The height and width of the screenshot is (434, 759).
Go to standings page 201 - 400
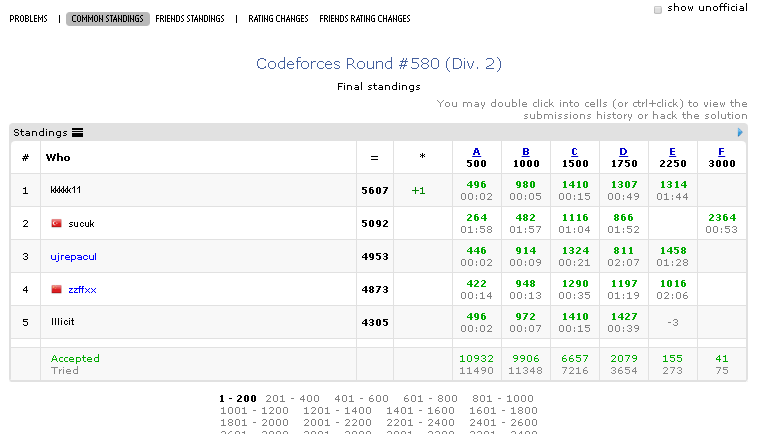[292, 399]
